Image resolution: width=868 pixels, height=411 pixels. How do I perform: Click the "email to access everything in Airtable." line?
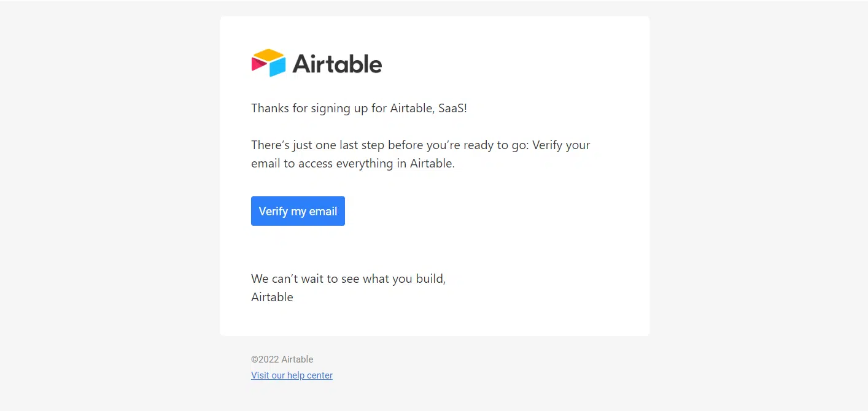coord(353,164)
